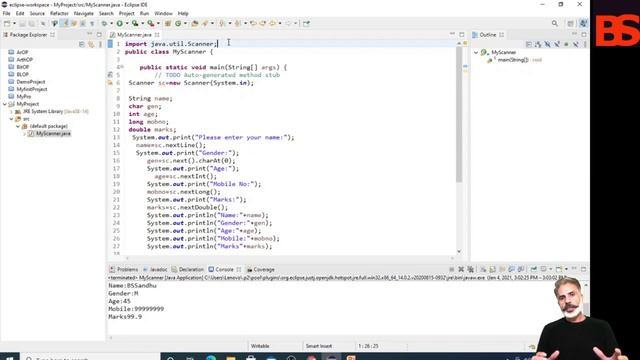Click the New file toolbar icon
Screen dimensions: 640x360
(7, 23)
